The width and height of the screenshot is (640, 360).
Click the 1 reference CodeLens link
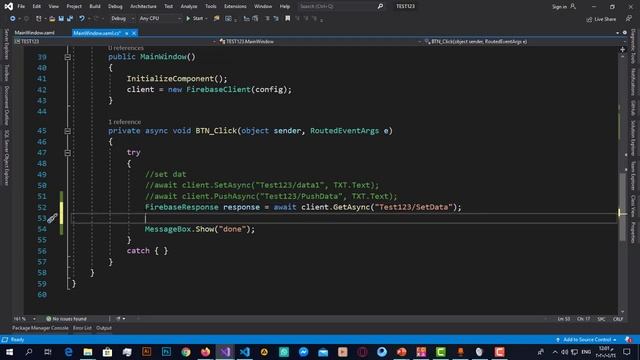click(x=124, y=122)
